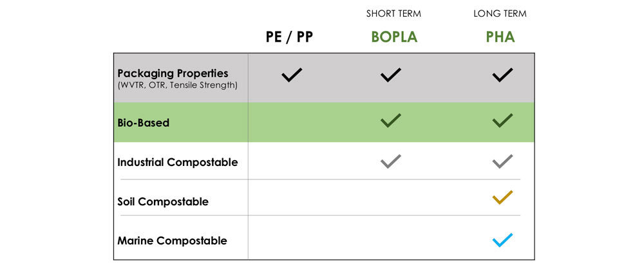Screen dimensions: 644x276
Task: Select the Packaging Properties row label
Action: pyautogui.click(x=173, y=73)
